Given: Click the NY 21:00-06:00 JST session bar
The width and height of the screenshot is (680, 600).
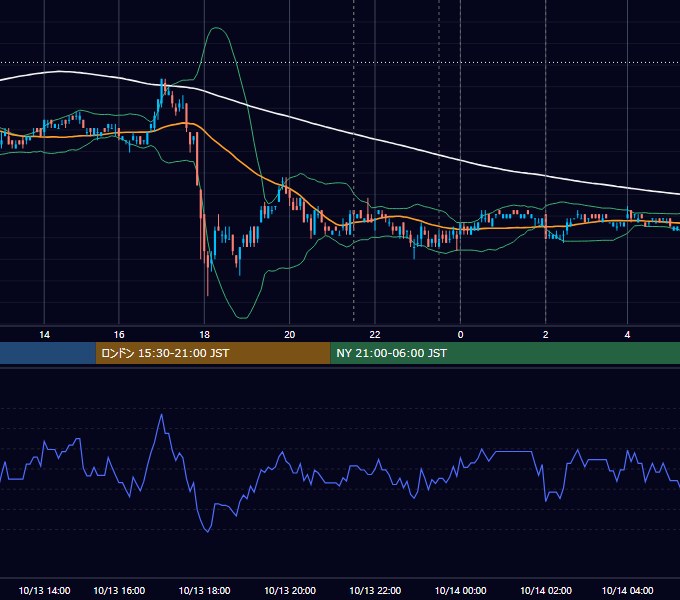Looking at the screenshot, I should coord(505,353).
